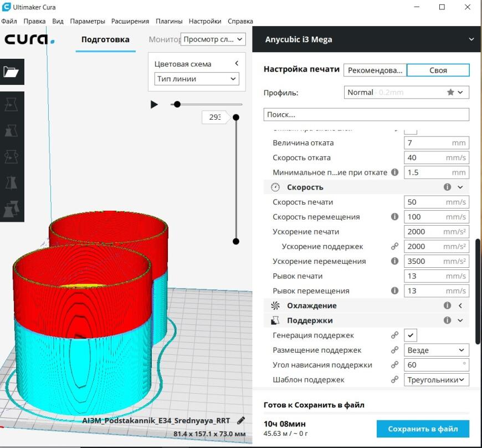This screenshot has width=482, height=448.
Task: Click the Поддержки section icon
Action: [x=275, y=320]
